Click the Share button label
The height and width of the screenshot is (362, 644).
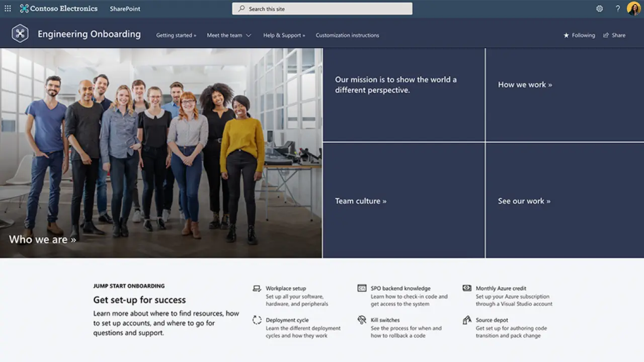pos(619,35)
